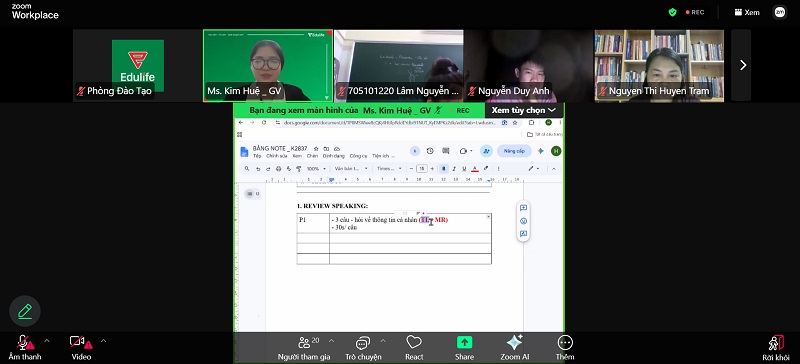Expand the video options caret
This screenshot has height=364, width=800.
104,341
